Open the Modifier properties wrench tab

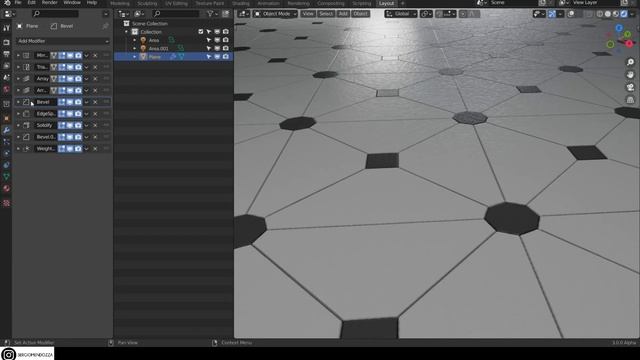click(x=6, y=130)
